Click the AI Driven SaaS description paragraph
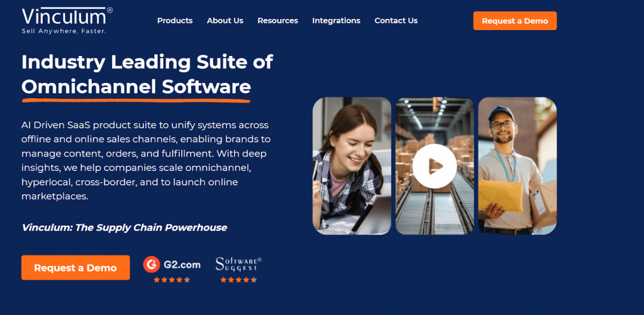This screenshot has width=644, height=315. tap(146, 160)
